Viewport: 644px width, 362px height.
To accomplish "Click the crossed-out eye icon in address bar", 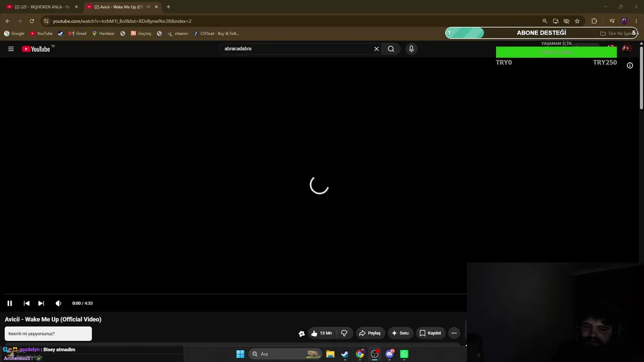I will pos(567,21).
